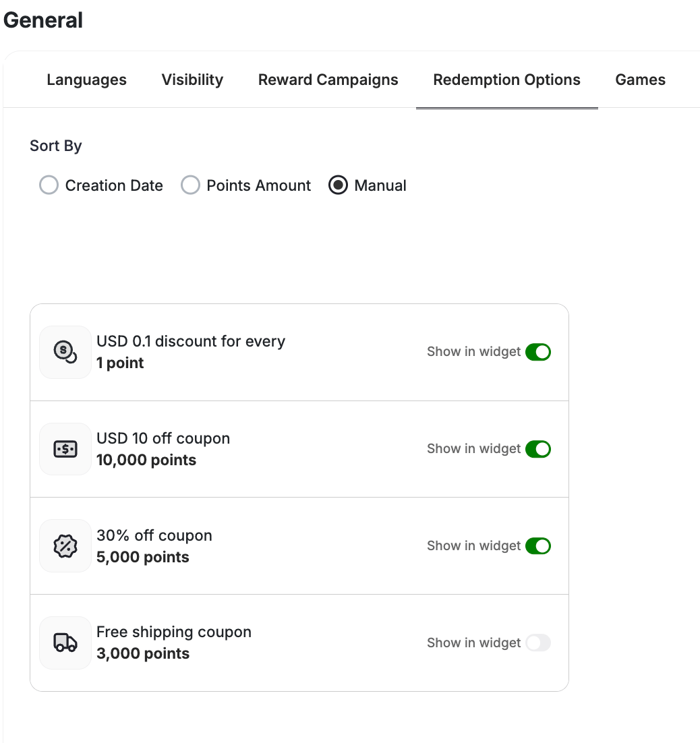Open the Games tab
Screen dimensions: 700x743
click(x=640, y=80)
